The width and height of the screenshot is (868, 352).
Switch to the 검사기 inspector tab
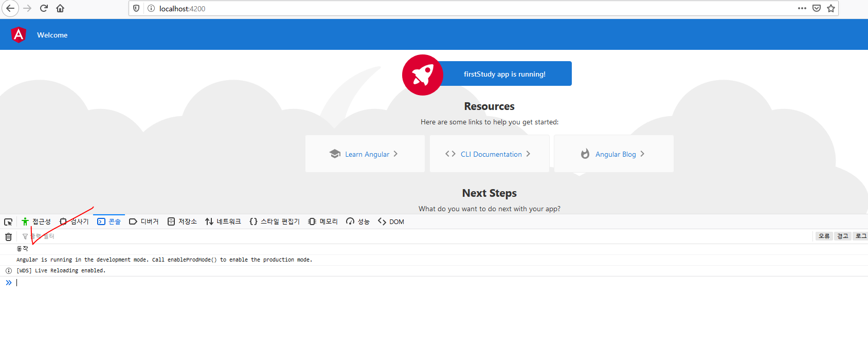(74, 221)
